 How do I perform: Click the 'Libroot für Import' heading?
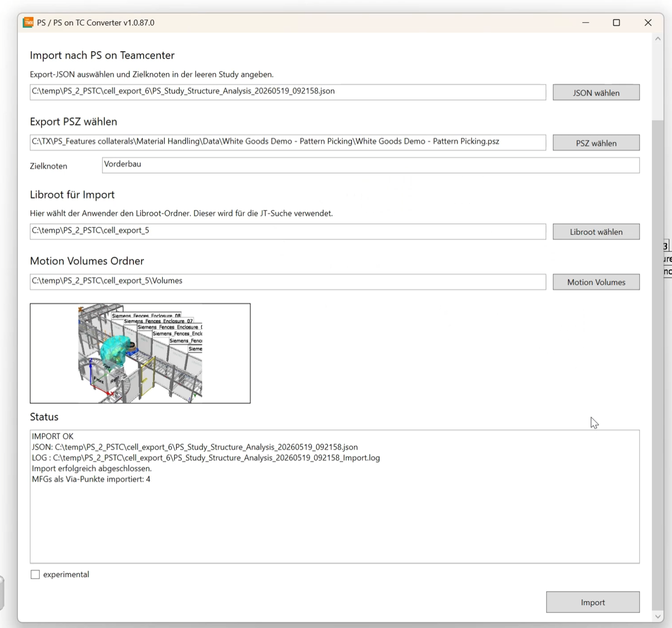pos(72,194)
